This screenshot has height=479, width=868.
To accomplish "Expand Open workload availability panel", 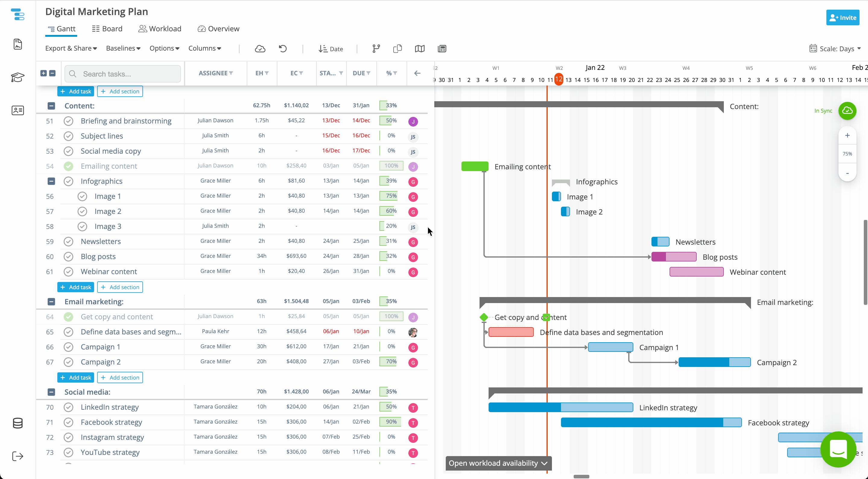I will 498,463.
